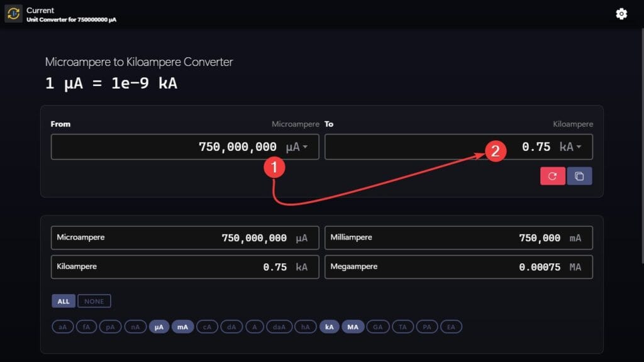Open the kA unit dropdown in To field
The image size is (644, 362).
[570, 146]
